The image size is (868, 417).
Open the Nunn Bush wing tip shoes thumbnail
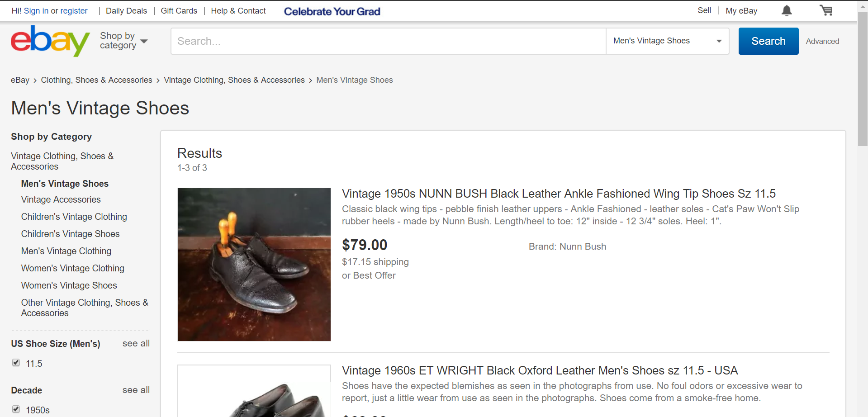[254, 265]
